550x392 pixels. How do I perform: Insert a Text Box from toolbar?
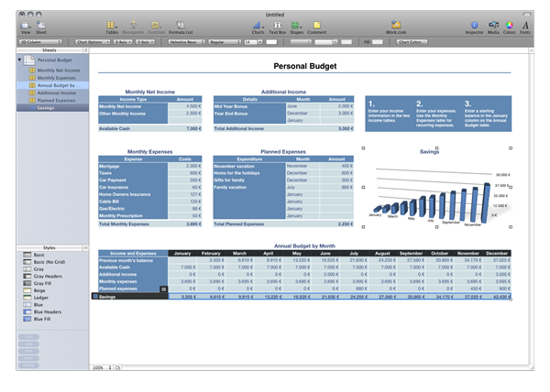pos(278,27)
